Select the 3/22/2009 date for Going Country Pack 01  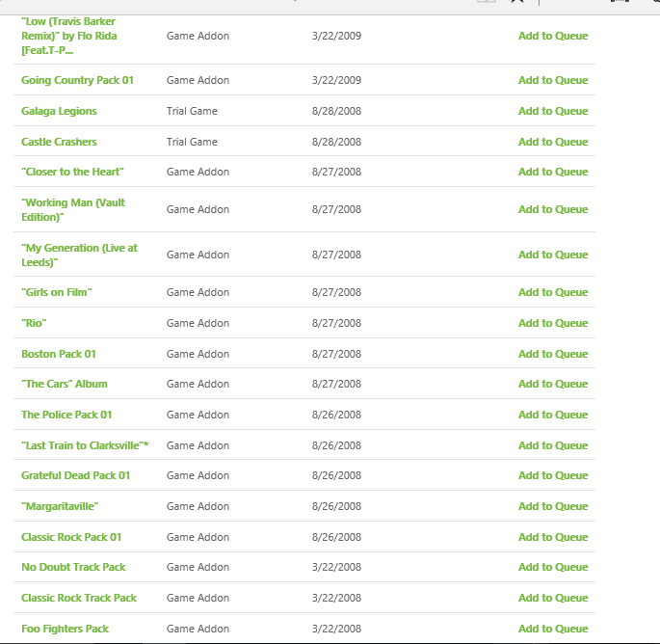336,80
